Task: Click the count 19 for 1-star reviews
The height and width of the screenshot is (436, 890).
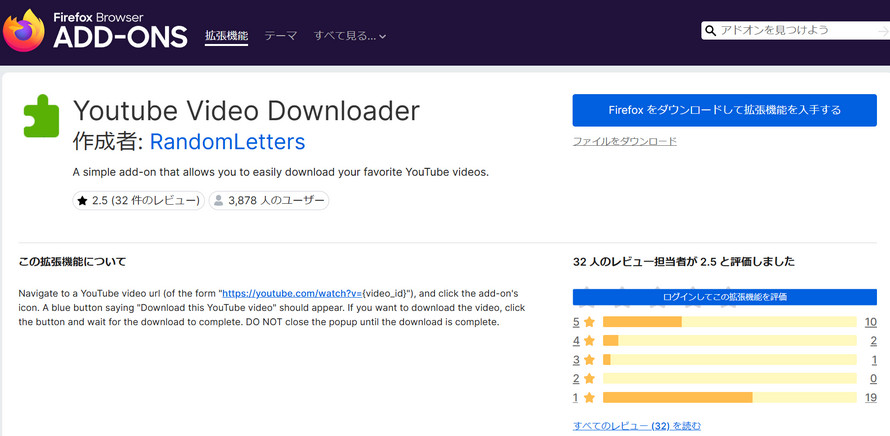Action: pos(871,397)
